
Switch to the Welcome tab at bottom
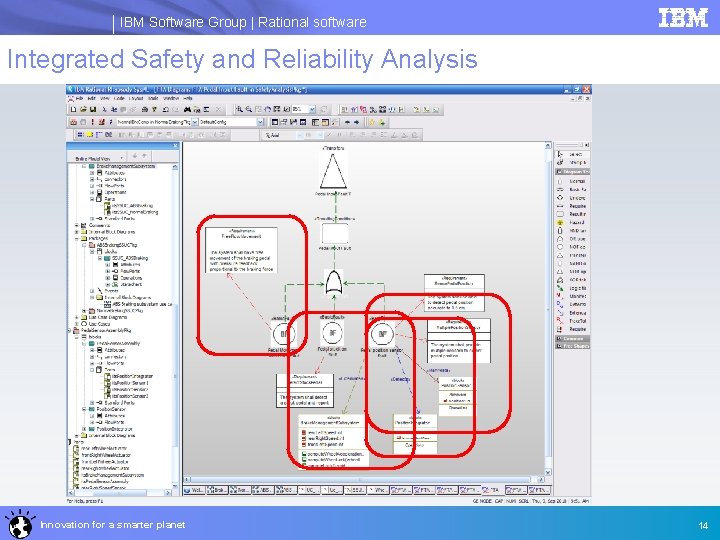(194, 490)
